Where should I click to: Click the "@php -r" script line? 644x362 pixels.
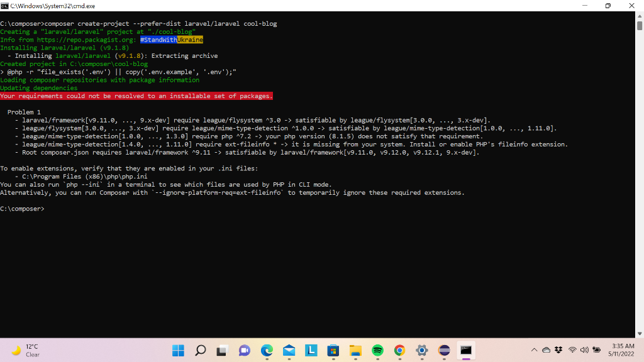point(118,72)
